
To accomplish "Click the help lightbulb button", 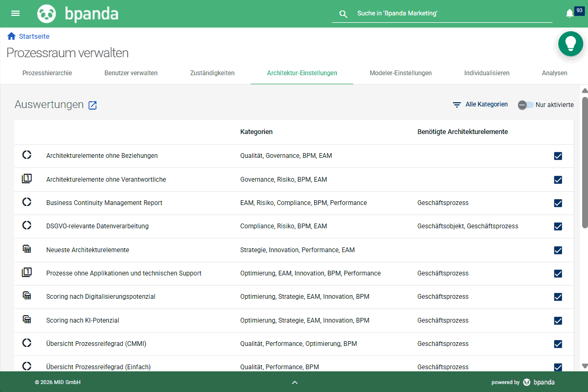I will (x=571, y=43).
